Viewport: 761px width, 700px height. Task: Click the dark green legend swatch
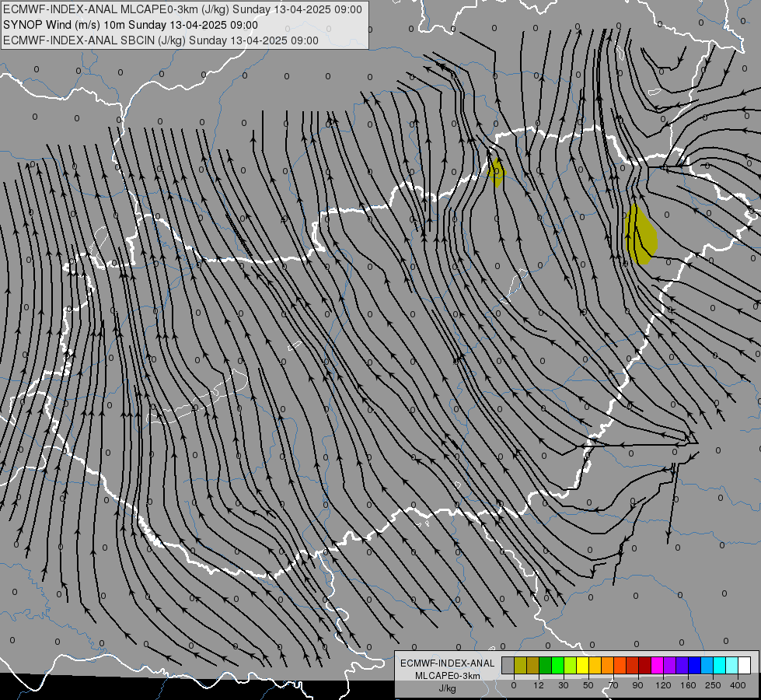click(546, 665)
